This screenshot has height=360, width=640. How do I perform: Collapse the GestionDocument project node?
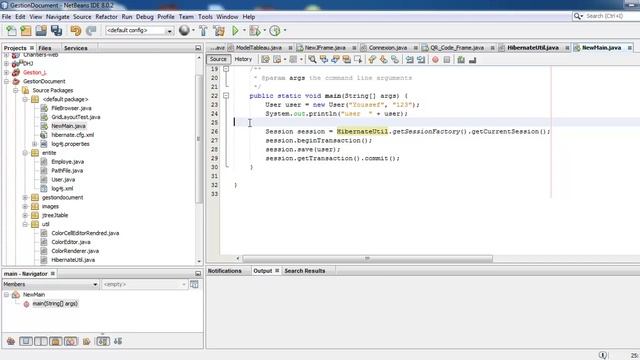point(7,81)
